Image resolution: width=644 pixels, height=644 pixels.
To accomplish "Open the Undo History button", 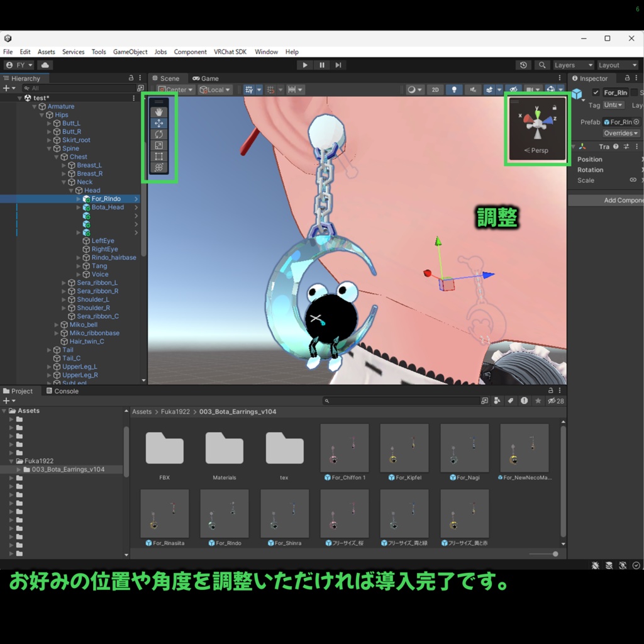I will [x=523, y=65].
